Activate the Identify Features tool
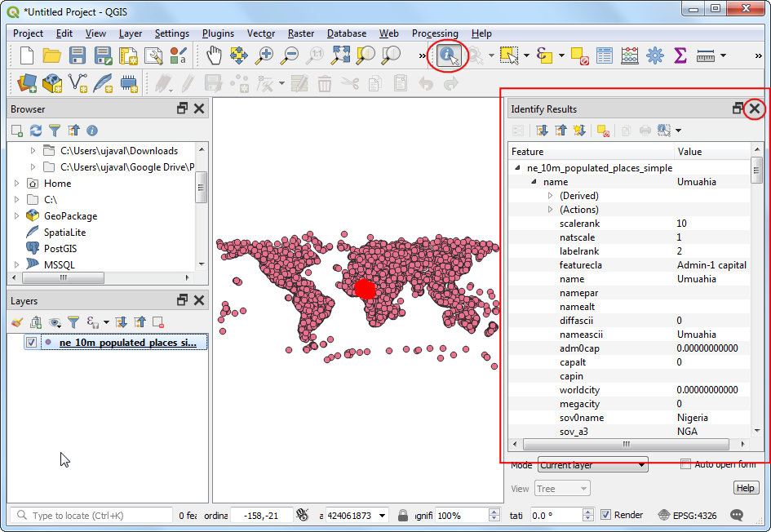771x532 pixels. point(448,55)
